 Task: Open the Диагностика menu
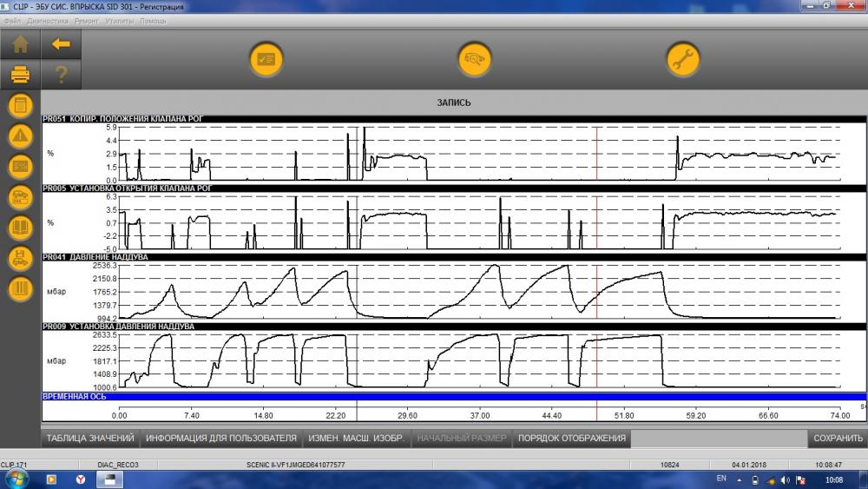point(48,21)
